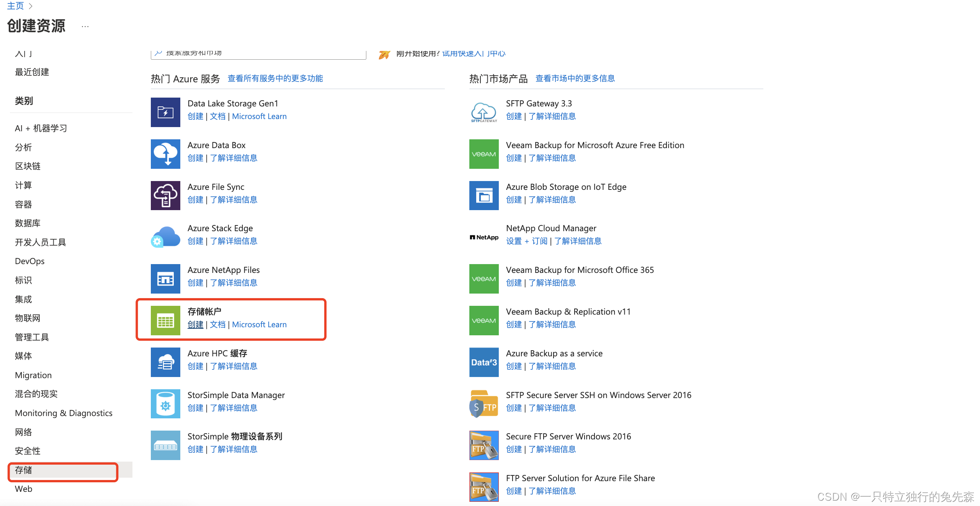Click the Data Lake Storage Gen1 icon
The image size is (980, 506).
click(165, 112)
